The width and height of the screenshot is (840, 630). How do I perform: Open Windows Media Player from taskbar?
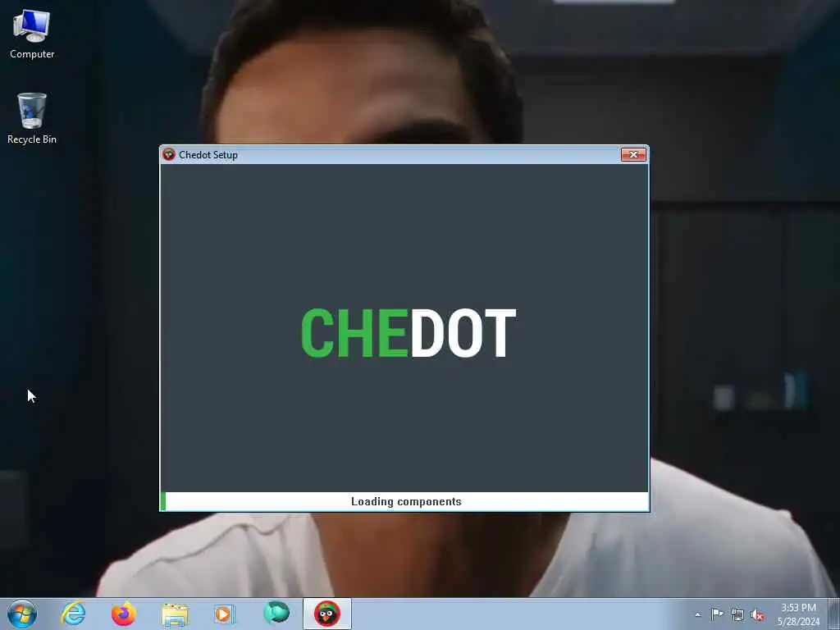(x=225, y=614)
